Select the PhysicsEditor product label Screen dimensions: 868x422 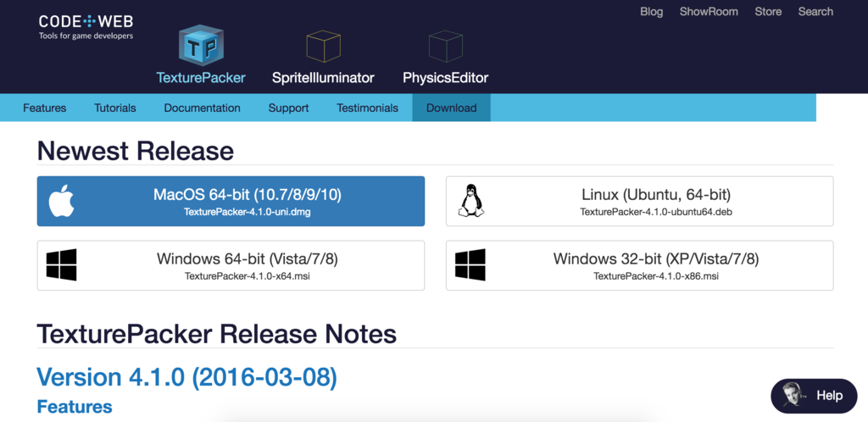point(446,77)
